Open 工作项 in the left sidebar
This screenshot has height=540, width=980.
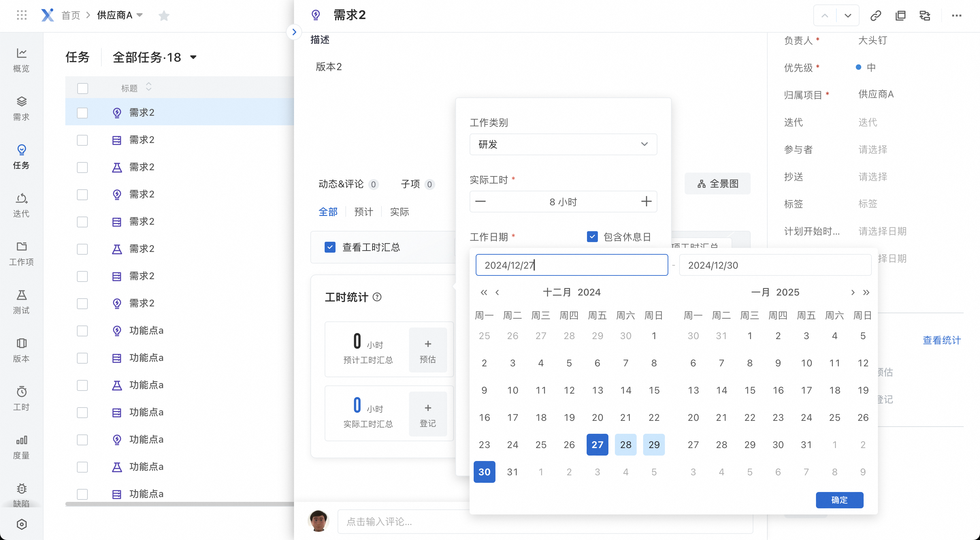pyautogui.click(x=21, y=253)
